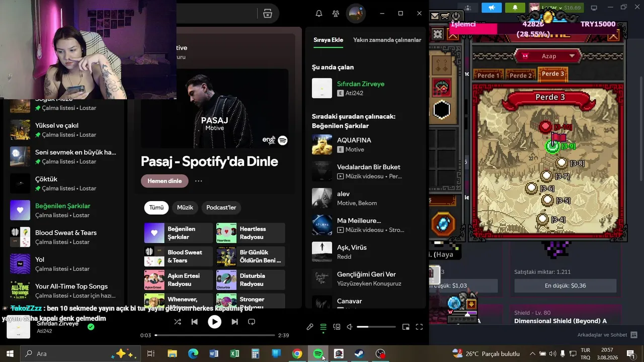
Task: Open Microsoft Word from the taskbar
Action: pos(214,353)
